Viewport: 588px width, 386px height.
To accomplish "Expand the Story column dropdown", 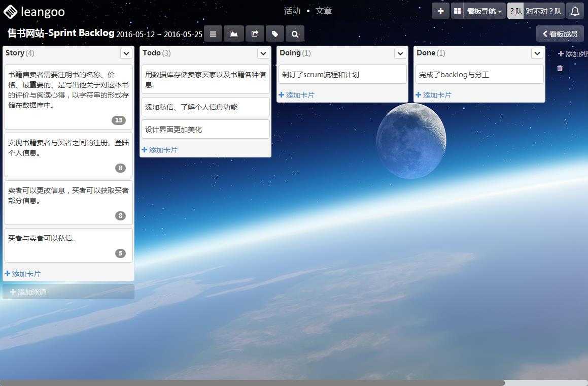I will [x=126, y=53].
